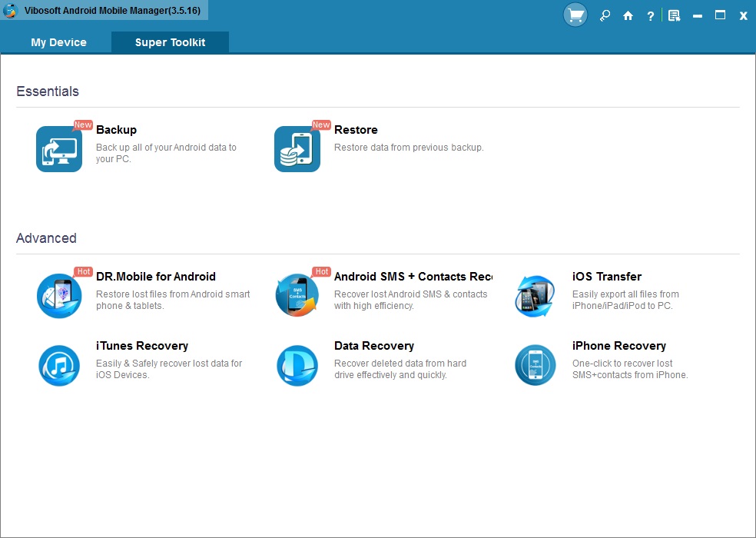Maximize the Vibosoft window

[x=720, y=15]
